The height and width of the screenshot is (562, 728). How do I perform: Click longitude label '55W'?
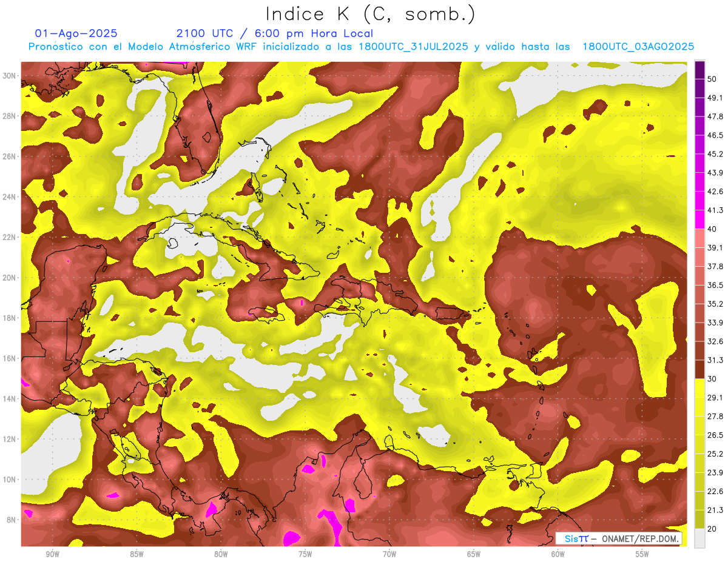tap(642, 554)
